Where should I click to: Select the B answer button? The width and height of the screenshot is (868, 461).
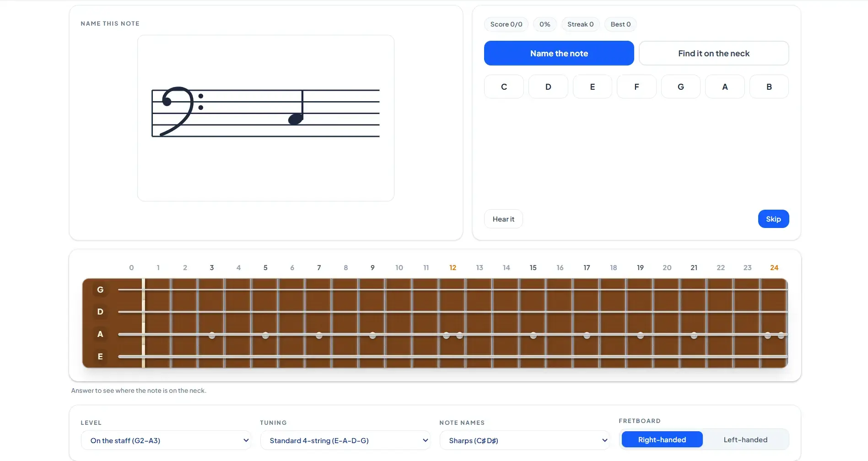point(769,87)
